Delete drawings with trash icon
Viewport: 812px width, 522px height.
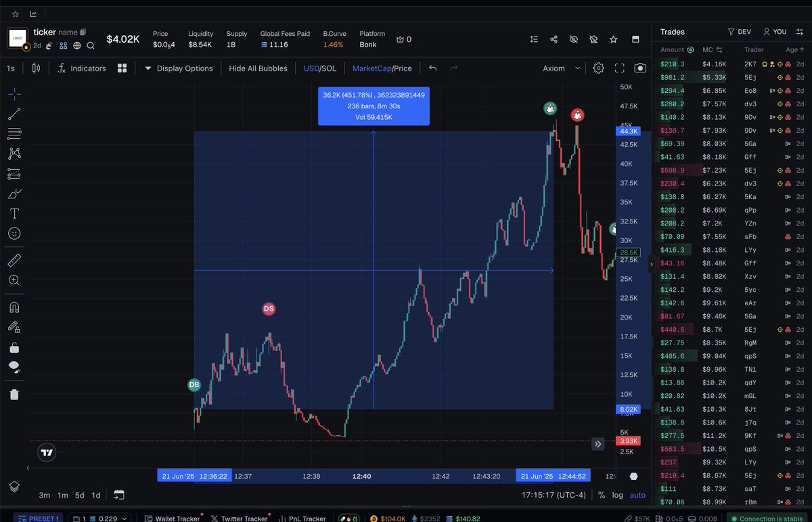[x=14, y=394]
